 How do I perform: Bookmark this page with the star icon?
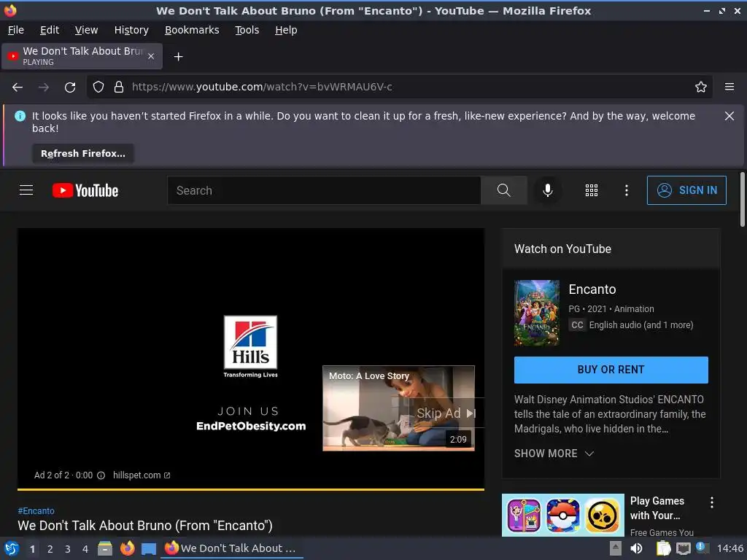(701, 87)
